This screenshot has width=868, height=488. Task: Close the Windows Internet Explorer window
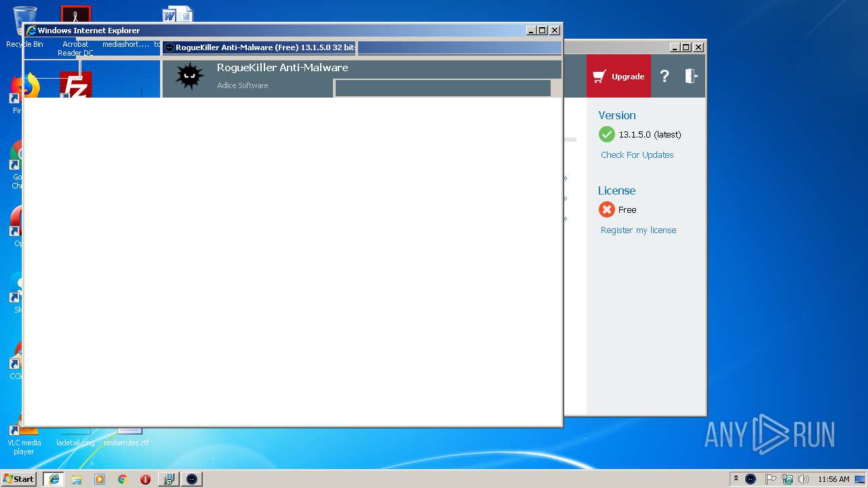pos(554,30)
